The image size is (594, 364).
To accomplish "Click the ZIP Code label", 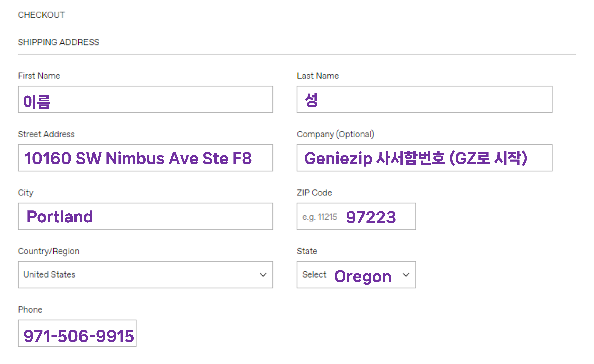I will coord(314,193).
